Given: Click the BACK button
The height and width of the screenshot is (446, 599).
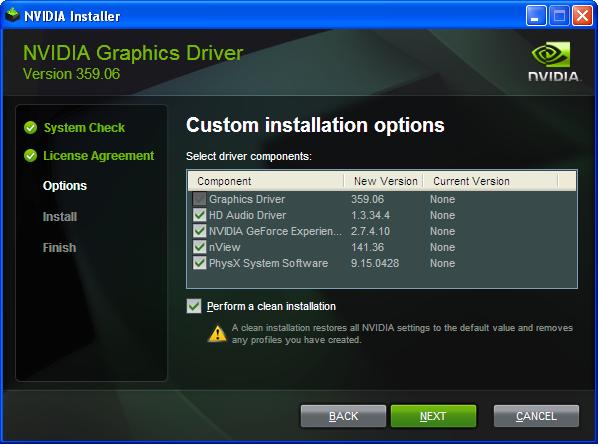Looking at the screenshot, I should pos(343,416).
